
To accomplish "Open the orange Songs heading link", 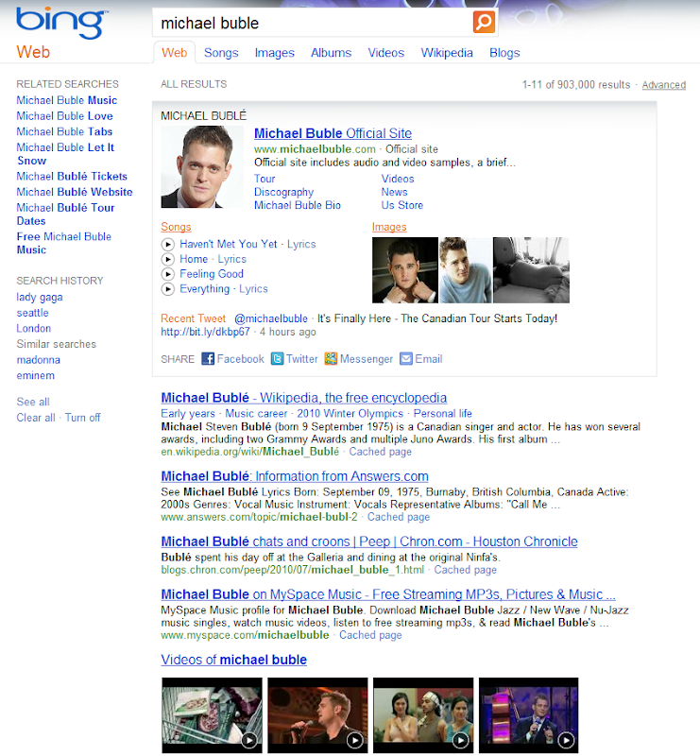I will (176, 227).
